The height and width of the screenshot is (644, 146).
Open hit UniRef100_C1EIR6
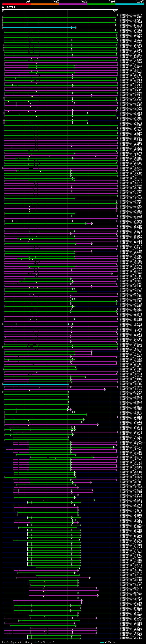click(x=131, y=37)
